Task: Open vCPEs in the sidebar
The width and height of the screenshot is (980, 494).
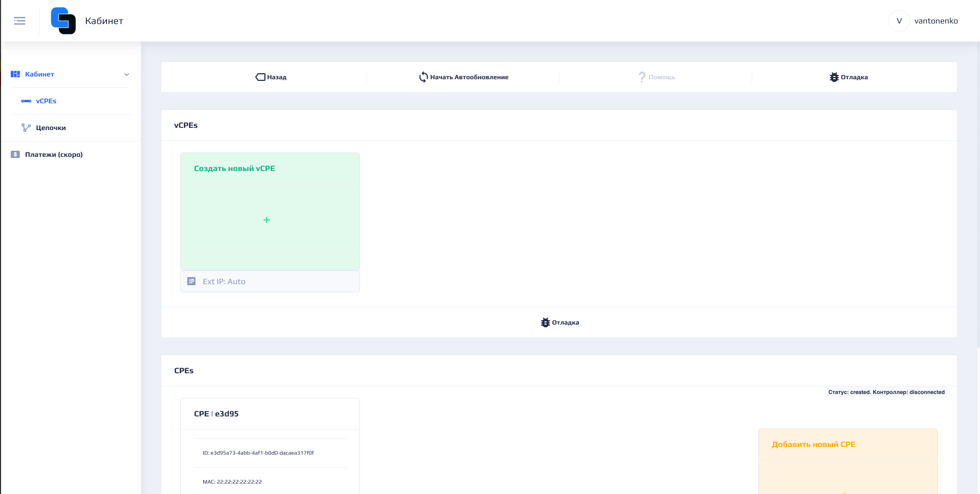Action: point(46,101)
